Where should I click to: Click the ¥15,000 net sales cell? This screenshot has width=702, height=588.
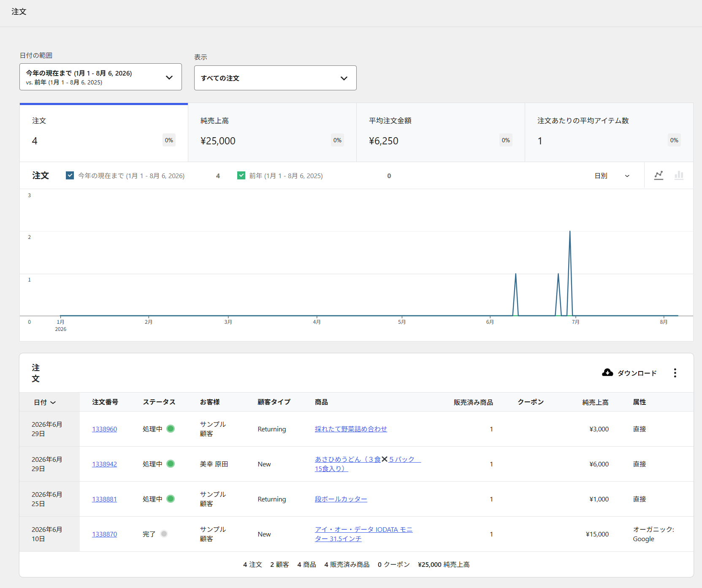click(x=597, y=534)
